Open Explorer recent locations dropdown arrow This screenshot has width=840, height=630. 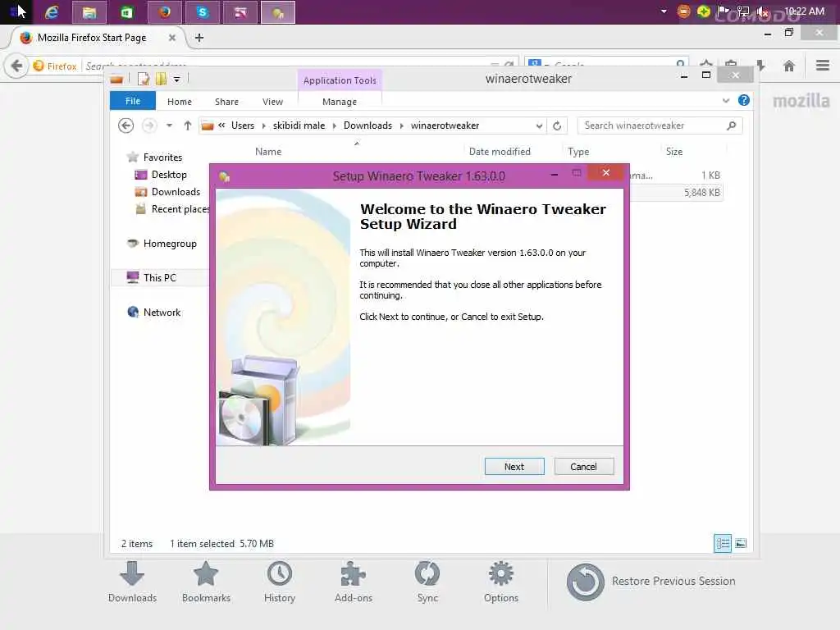pyautogui.click(x=169, y=126)
